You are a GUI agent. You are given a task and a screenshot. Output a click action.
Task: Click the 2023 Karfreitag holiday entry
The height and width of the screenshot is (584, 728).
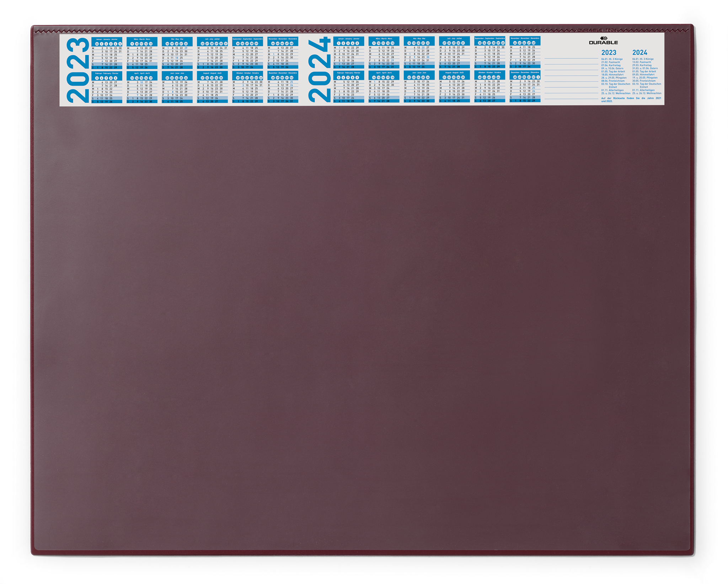pyautogui.click(x=611, y=65)
